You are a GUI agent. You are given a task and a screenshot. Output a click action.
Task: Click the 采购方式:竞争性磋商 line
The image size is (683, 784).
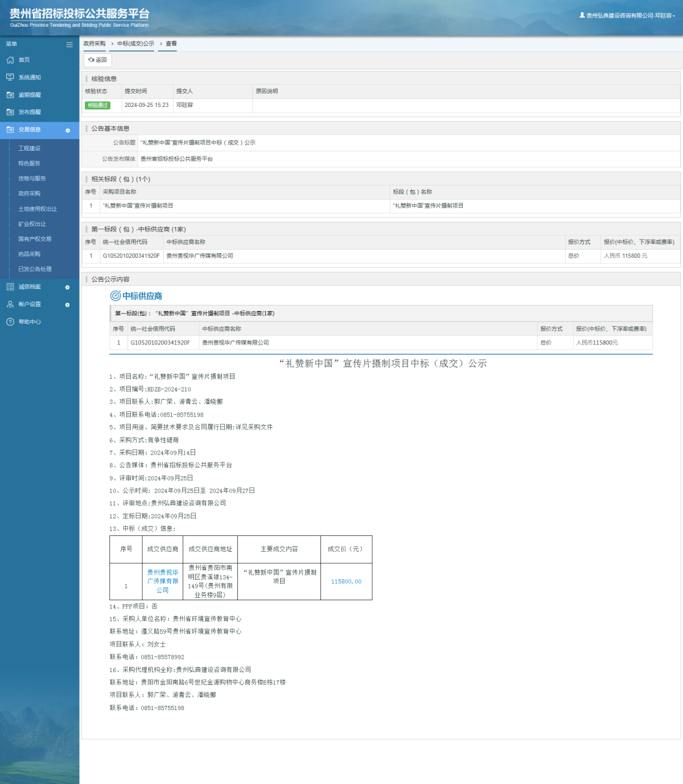(x=144, y=440)
